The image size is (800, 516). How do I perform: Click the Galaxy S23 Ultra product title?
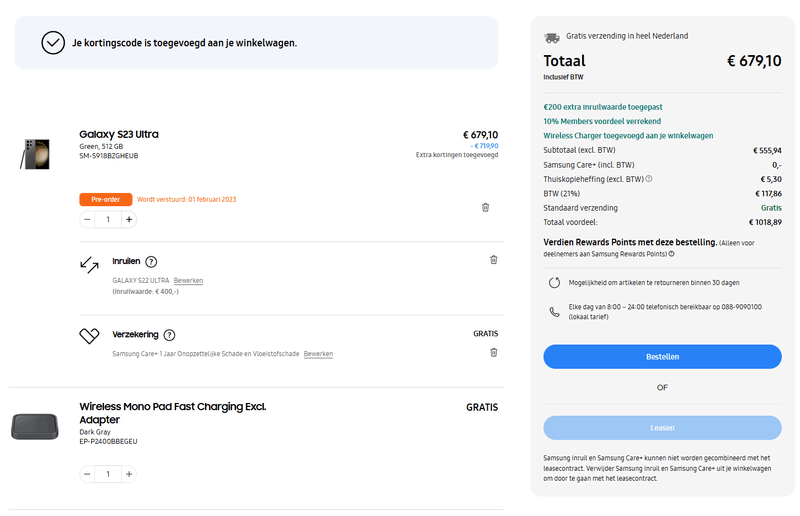[x=119, y=134]
